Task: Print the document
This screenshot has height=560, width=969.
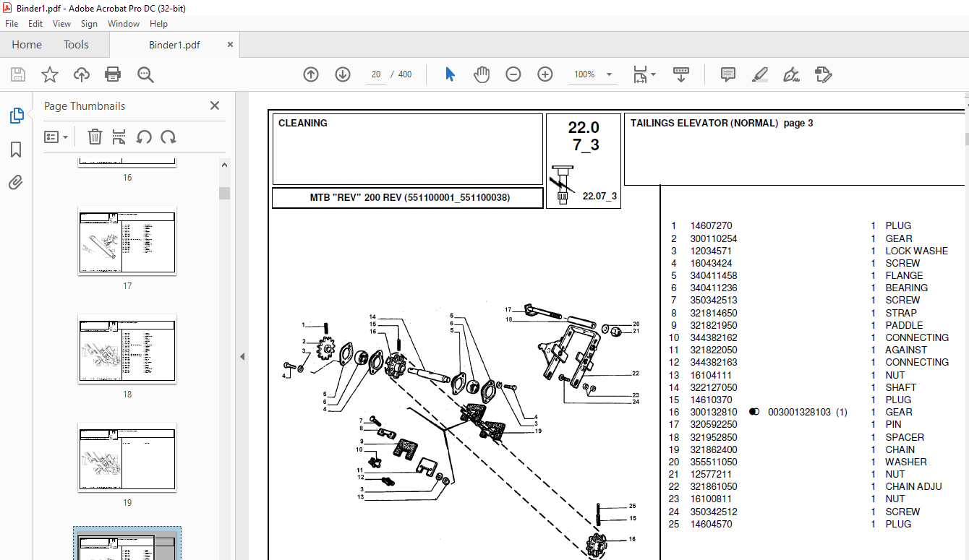Action: click(113, 74)
